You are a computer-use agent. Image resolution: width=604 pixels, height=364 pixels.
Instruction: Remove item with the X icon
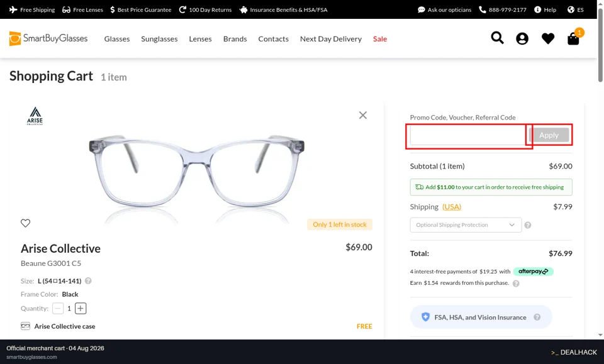point(363,115)
